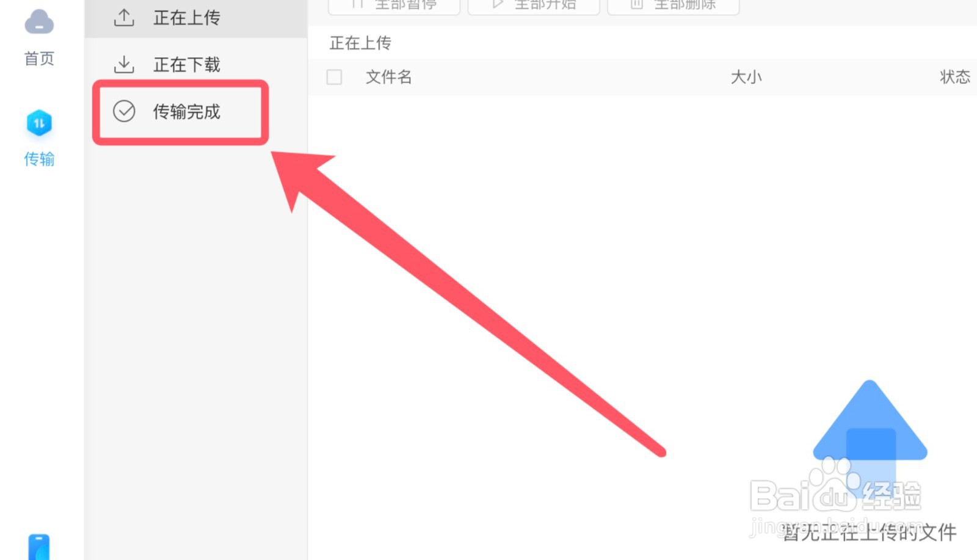Screen dimensions: 977x560
Task: Click the 全部删除 button text
Action: (x=685, y=4)
